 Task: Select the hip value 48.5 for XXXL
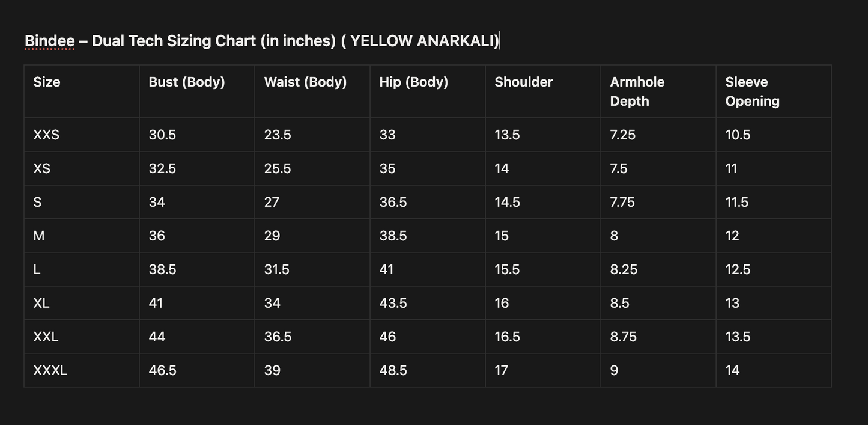click(393, 370)
